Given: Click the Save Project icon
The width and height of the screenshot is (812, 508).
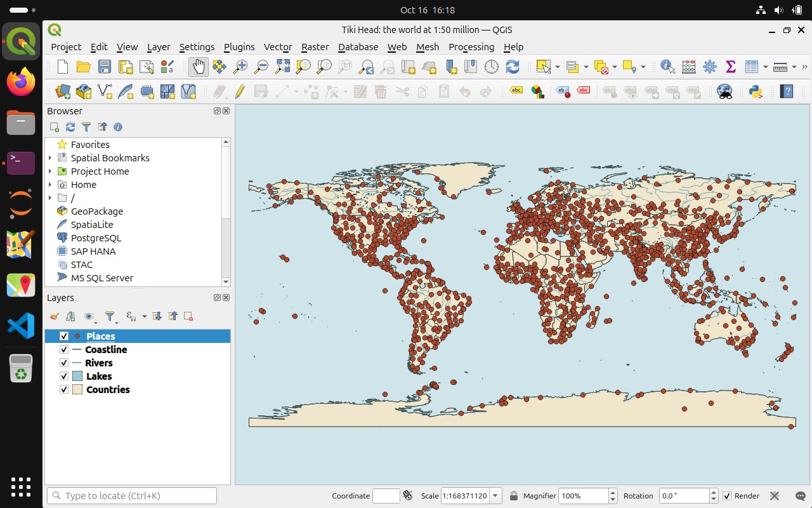Looking at the screenshot, I should pyautogui.click(x=104, y=67).
